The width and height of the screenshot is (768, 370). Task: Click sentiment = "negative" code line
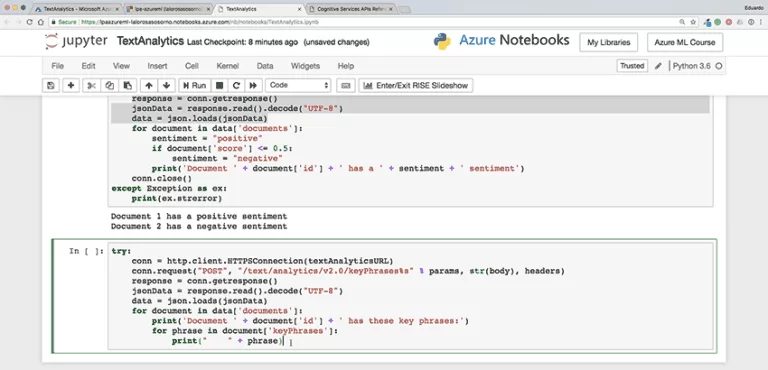pos(227,158)
